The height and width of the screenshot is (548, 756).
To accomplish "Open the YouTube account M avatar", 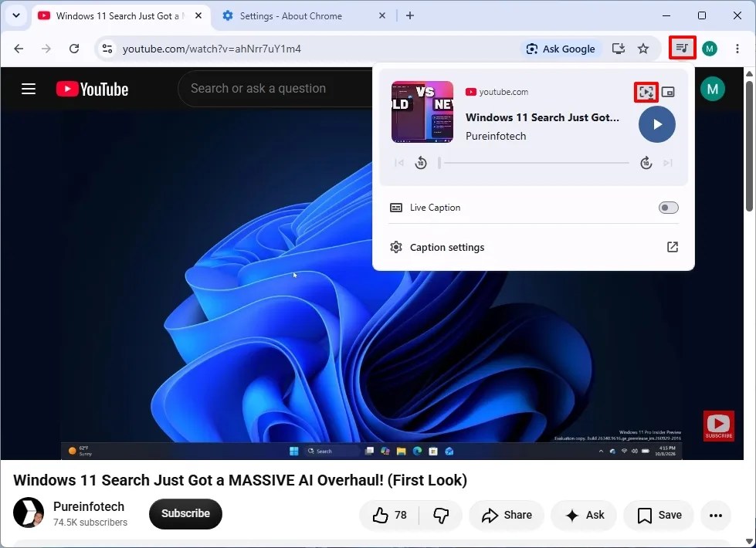I will coord(712,89).
